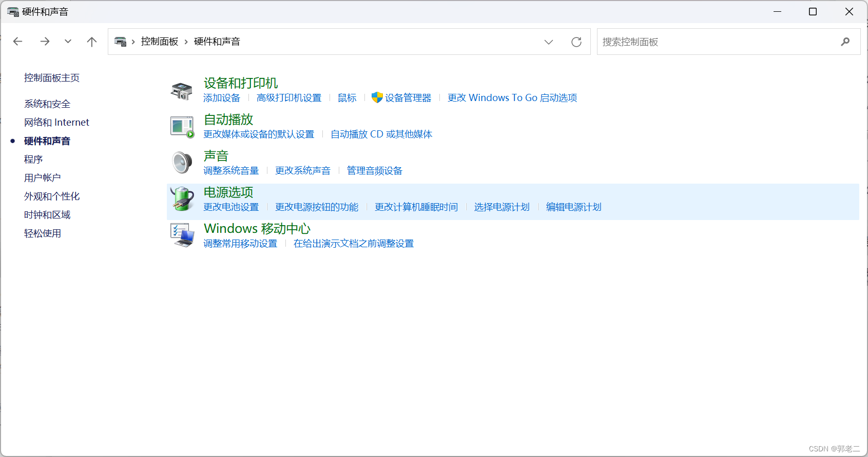
Task: Open the recent locations dropdown arrow
Action: (x=68, y=42)
